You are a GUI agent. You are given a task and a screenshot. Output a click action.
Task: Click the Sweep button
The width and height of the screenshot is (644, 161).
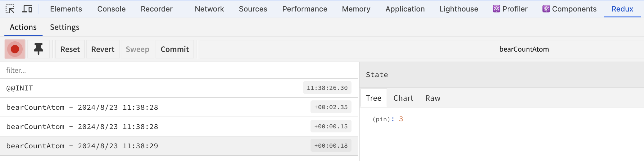[x=138, y=49]
